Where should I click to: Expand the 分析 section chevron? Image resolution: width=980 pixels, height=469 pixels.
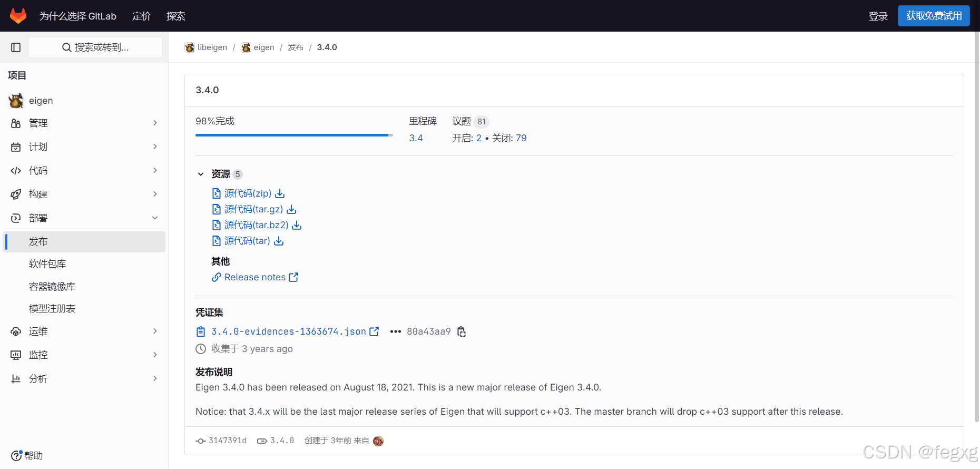155,378
